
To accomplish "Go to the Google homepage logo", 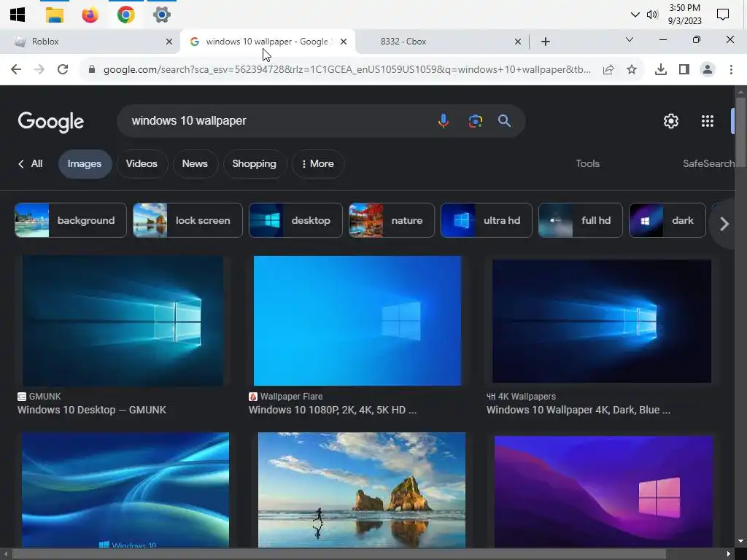I will click(50, 122).
